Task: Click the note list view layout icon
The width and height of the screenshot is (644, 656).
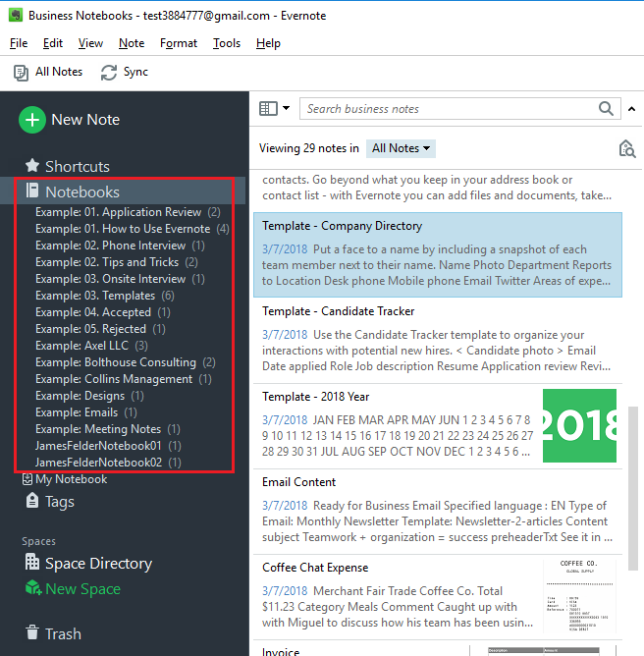Action: click(x=268, y=109)
